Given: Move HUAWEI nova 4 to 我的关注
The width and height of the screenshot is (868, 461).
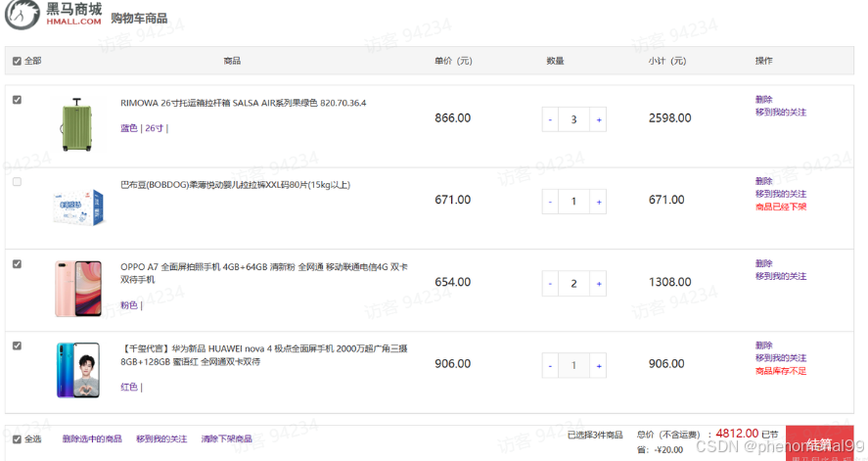Looking at the screenshot, I should [x=781, y=358].
